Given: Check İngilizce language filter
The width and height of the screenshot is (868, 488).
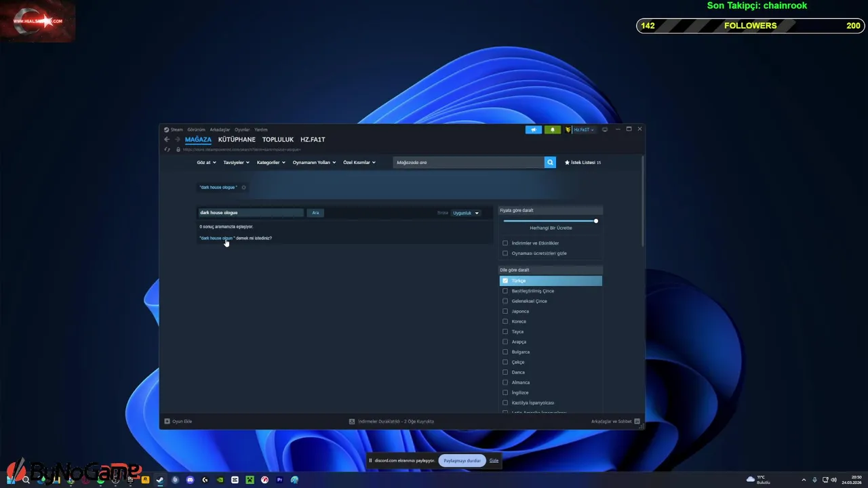Looking at the screenshot, I should tap(505, 392).
